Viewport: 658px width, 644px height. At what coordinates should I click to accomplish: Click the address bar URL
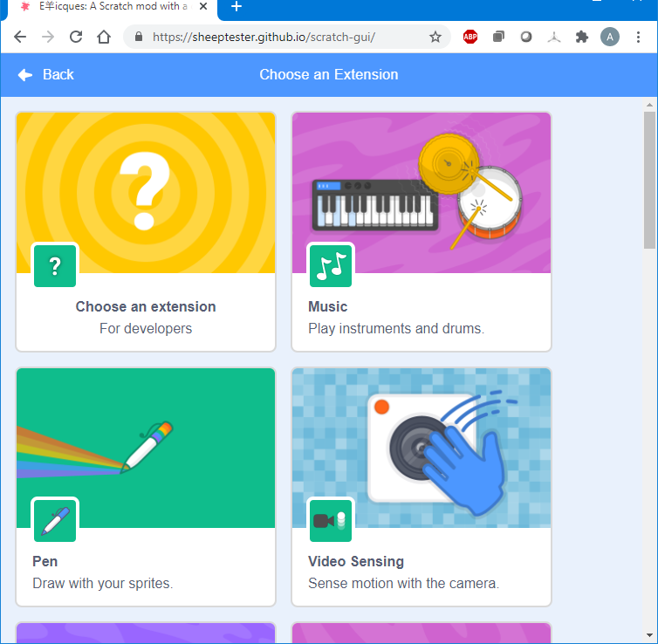(x=264, y=37)
